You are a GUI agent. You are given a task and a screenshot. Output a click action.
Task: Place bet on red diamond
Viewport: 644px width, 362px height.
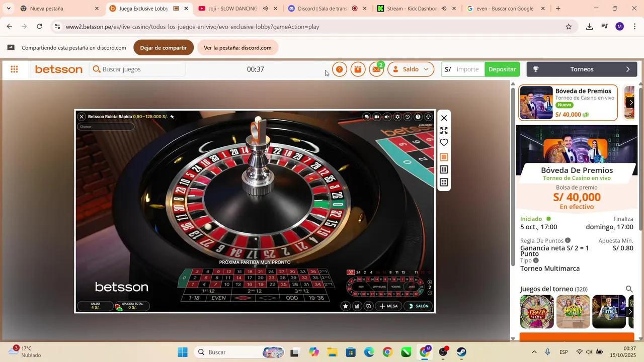click(x=243, y=298)
